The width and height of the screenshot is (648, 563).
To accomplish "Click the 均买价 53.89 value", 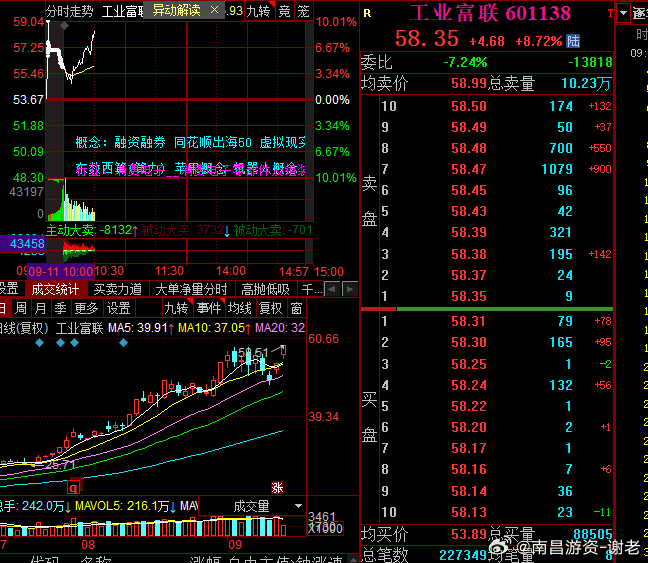I will [x=469, y=534].
